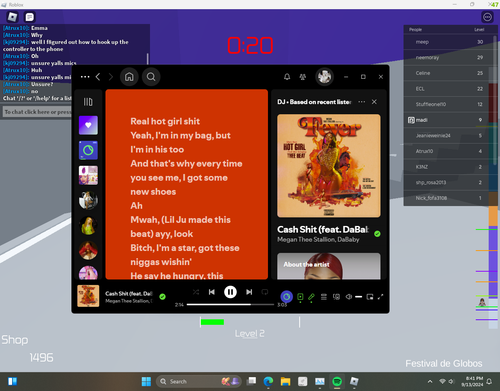Open third sidebar playlist with collage cover
500x391 pixels.
88,175
